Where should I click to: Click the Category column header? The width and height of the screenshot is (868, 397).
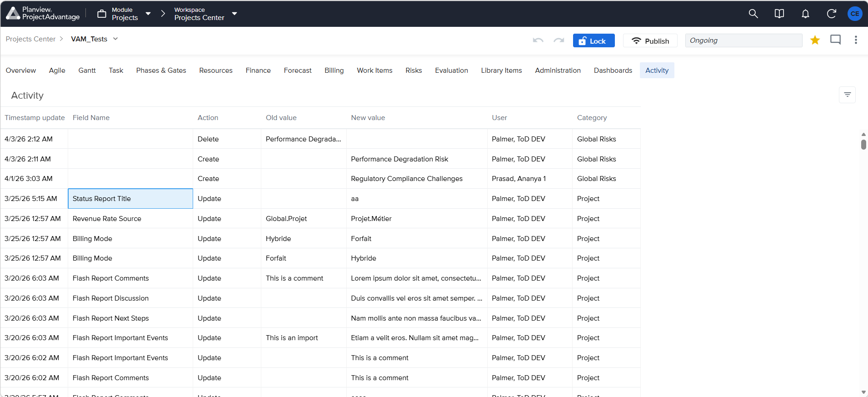click(592, 118)
